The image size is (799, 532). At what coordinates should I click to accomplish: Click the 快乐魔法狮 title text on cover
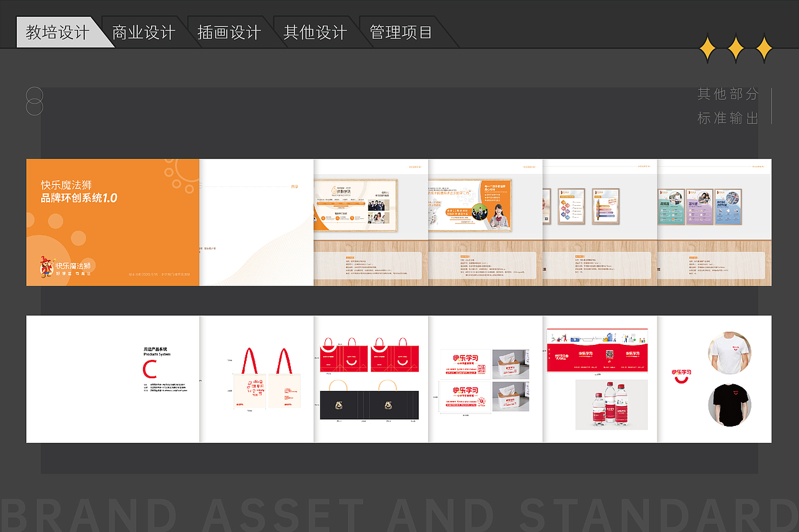click(66, 185)
